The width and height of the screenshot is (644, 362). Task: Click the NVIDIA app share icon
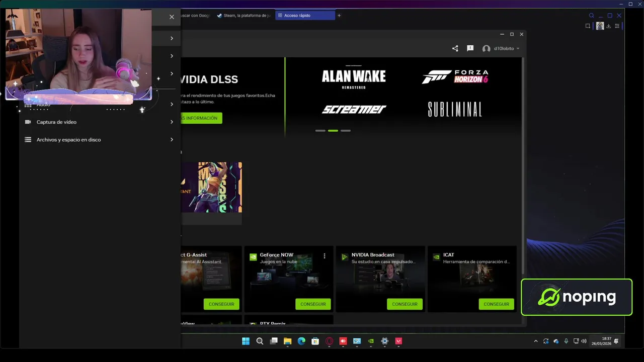(455, 49)
